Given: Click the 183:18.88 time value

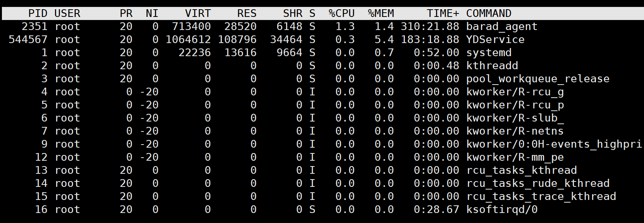Looking at the screenshot, I should click(430, 40).
